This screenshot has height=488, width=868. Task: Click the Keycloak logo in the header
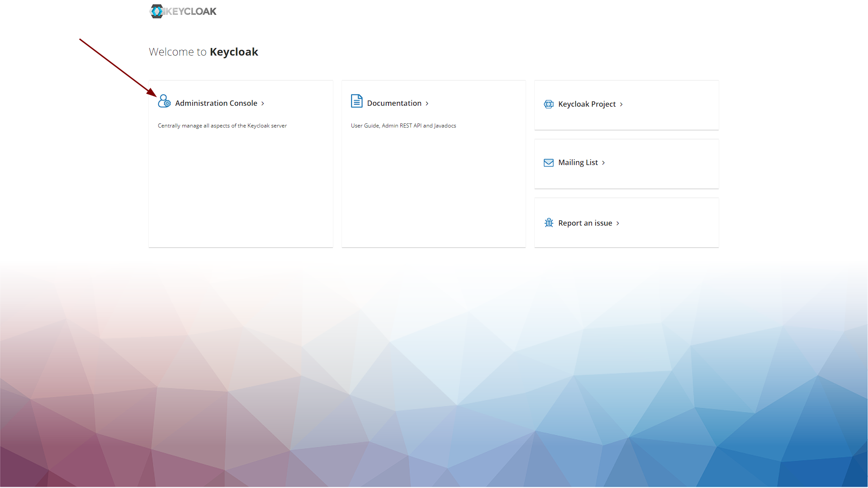[x=183, y=11]
